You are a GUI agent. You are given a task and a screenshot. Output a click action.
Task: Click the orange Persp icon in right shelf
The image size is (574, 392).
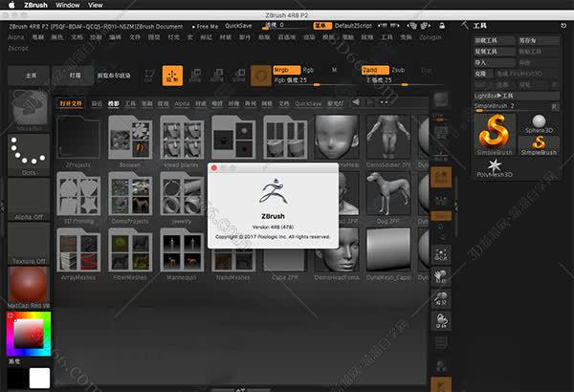pos(441,177)
